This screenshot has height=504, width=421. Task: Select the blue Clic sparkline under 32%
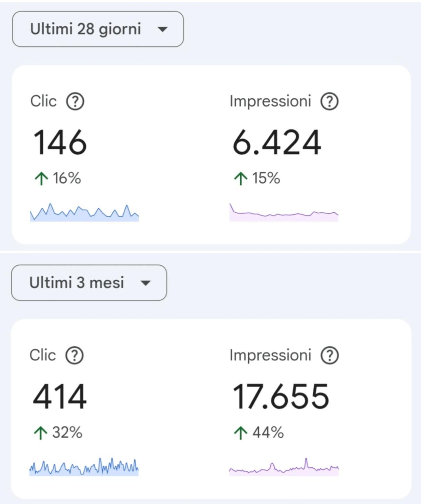(84, 468)
